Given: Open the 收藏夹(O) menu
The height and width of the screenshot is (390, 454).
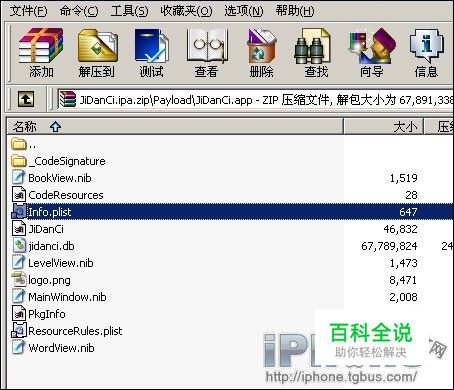Looking at the screenshot, I should click(186, 11).
